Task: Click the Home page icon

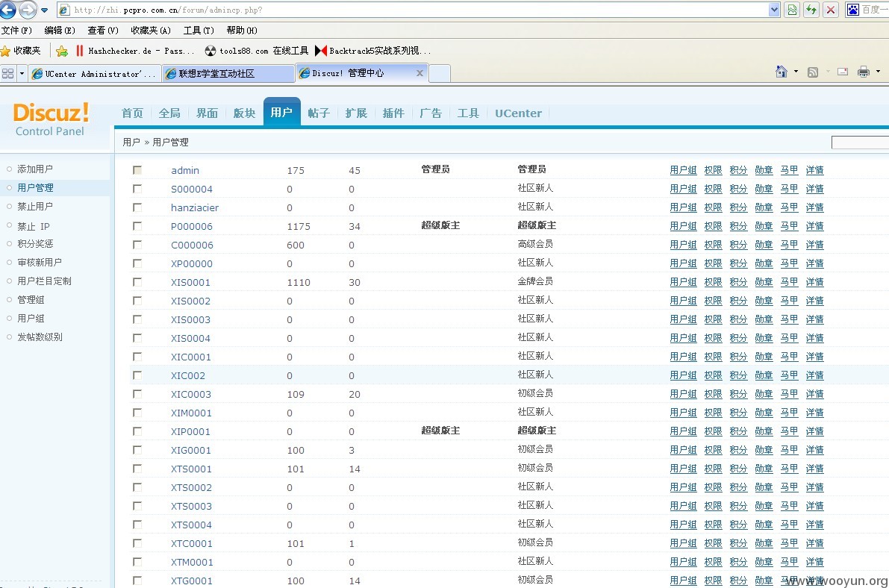Action: click(782, 72)
